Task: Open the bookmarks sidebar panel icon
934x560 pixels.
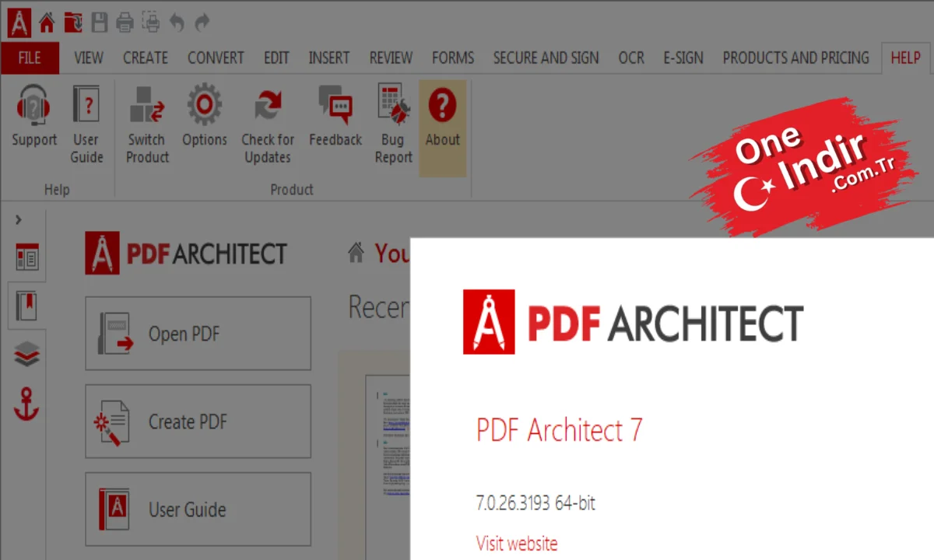Action: tap(26, 306)
